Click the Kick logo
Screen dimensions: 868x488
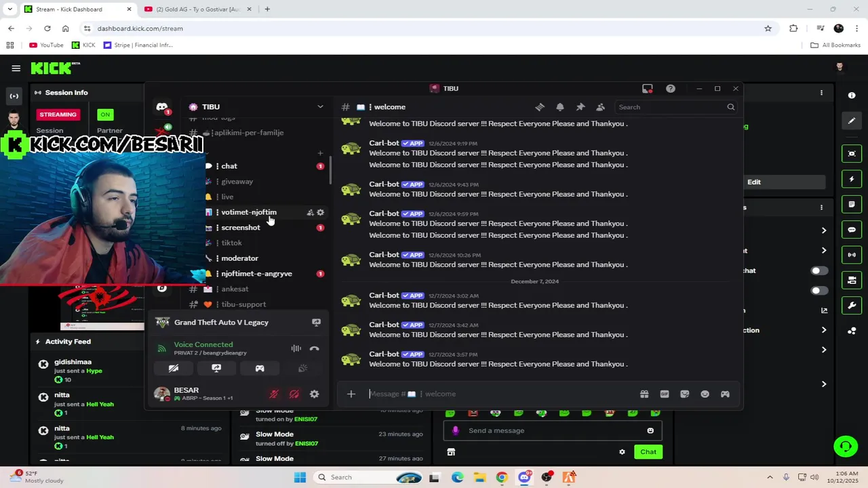[55, 68]
